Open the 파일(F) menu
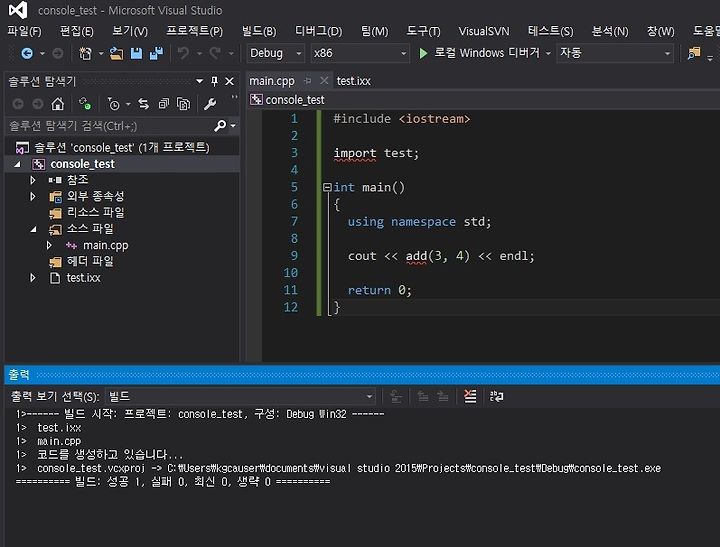720x547 pixels. pos(24,31)
